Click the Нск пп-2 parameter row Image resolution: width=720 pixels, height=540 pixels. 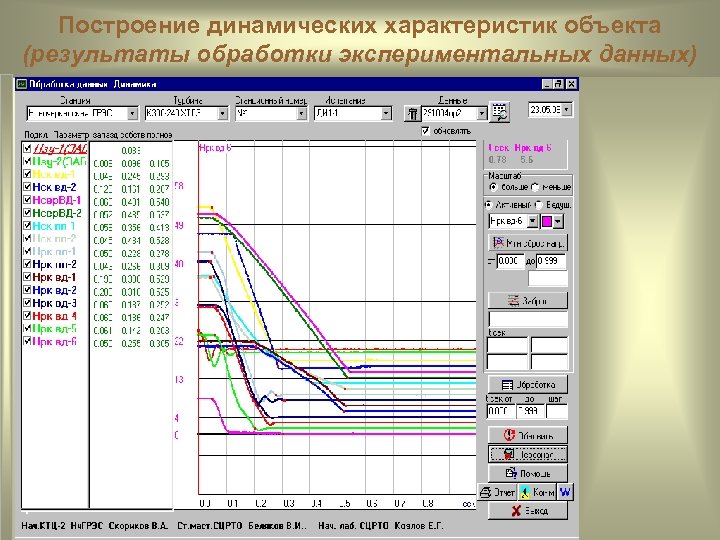click(54, 239)
